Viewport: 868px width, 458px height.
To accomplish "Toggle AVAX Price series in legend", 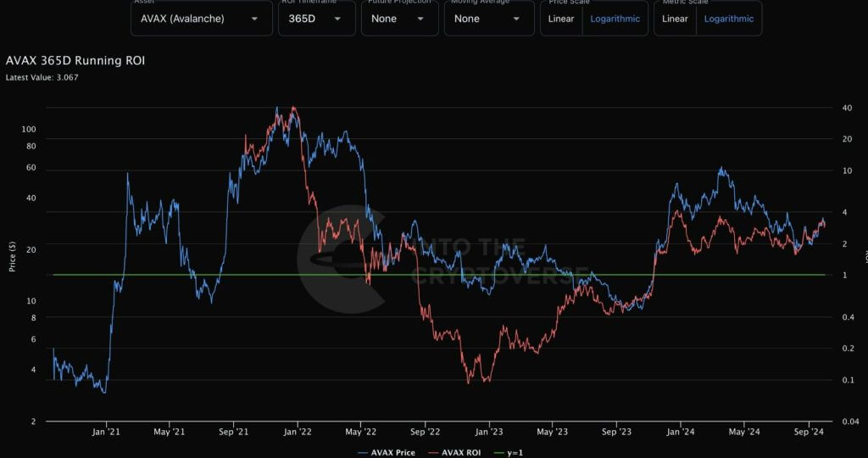I will point(387,452).
